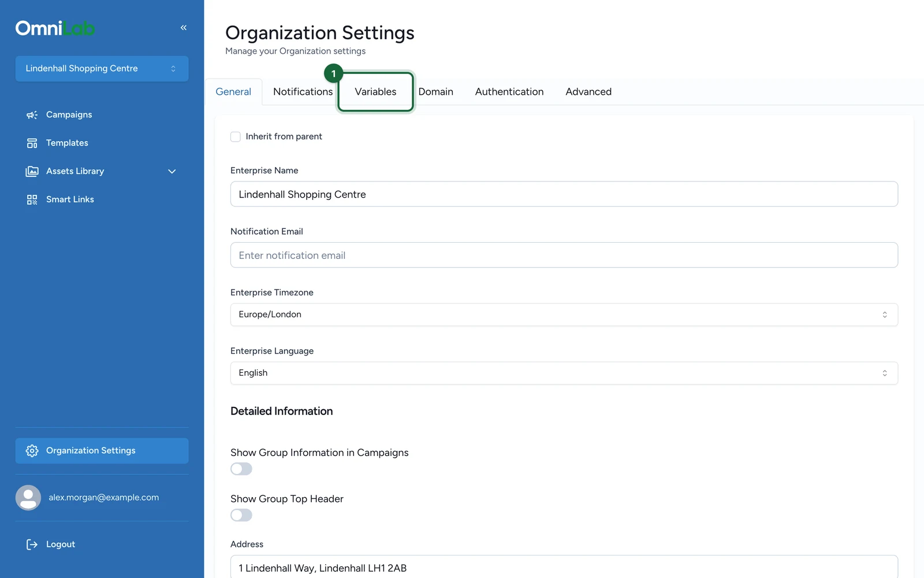
Task: Click the Manage your Organization settings subtitle
Action: point(295,51)
